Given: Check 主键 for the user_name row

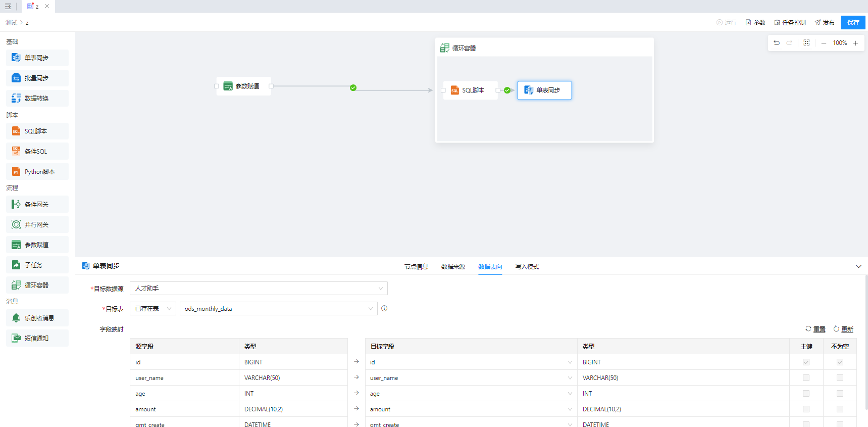Looking at the screenshot, I should click(x=806, y=377).
